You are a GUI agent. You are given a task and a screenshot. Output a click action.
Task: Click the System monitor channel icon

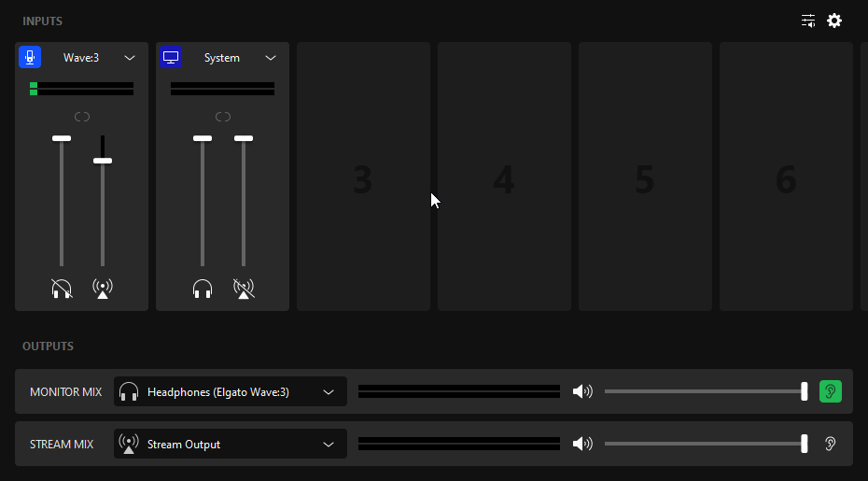coord(171,58)
